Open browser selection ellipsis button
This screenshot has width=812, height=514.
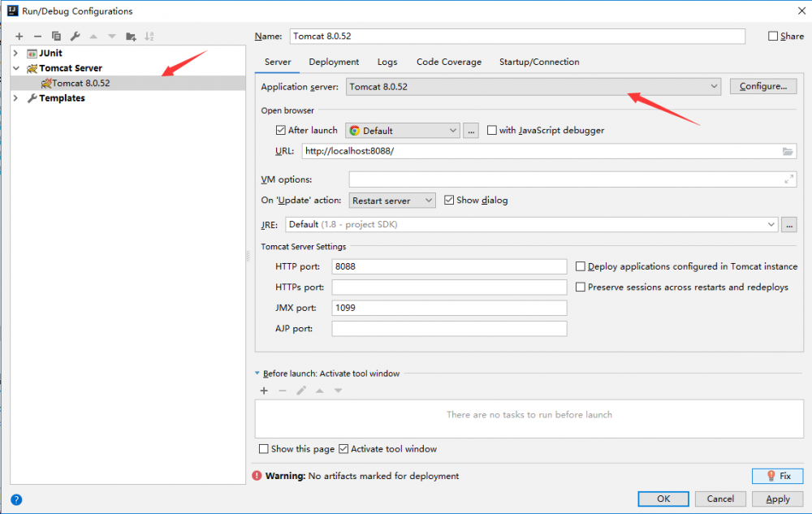pos(471,131)
